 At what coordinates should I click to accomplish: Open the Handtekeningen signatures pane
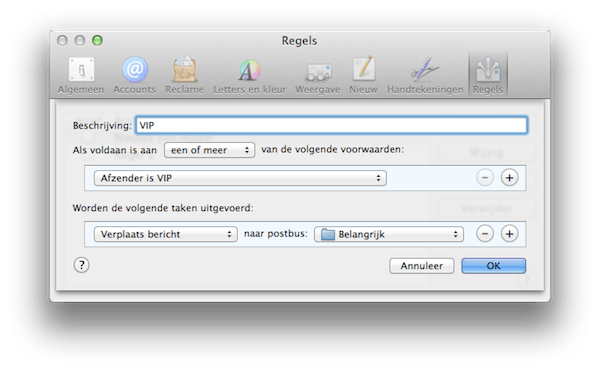tap(425, 75)
